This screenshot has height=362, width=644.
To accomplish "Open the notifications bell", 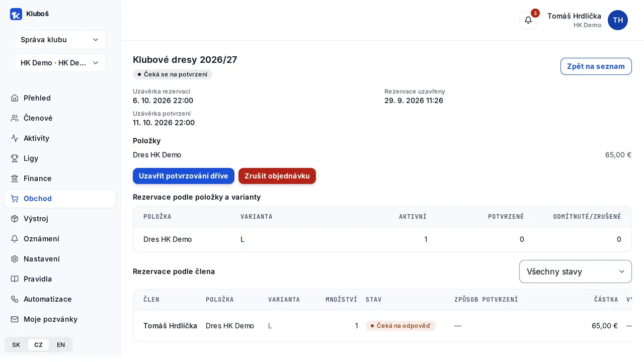I will pyautogui.click(x=528, y=20).
